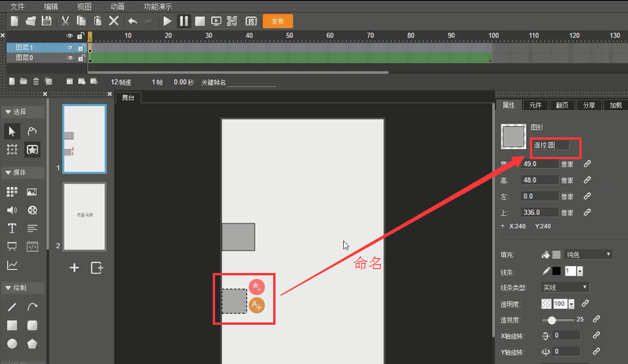The image size is (628, 364).
Task: Stop the animation playback
Action: [x=200, y=21]
